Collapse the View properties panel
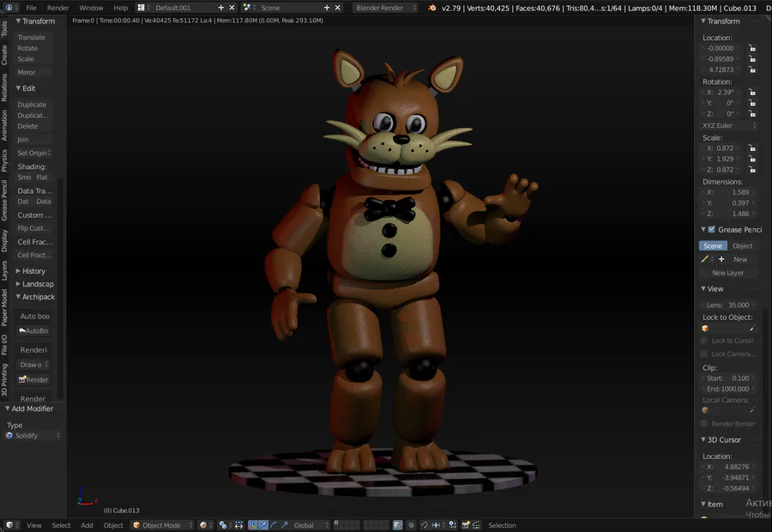 coord(712,288)
